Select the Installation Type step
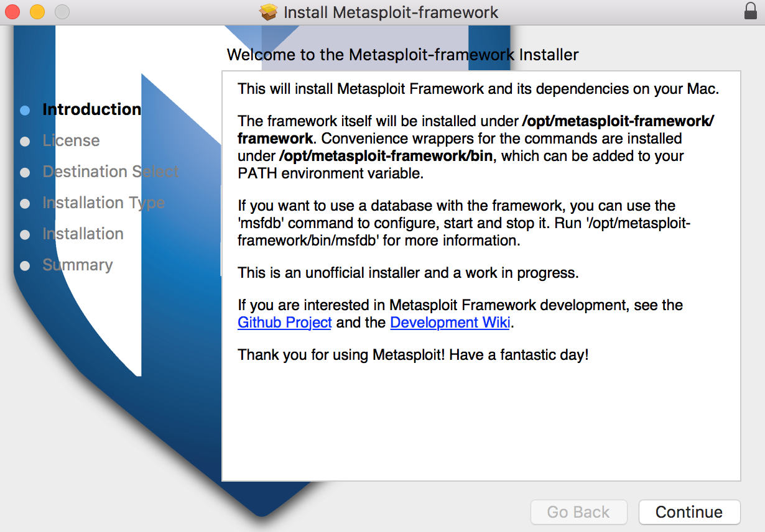Screen dimensions: 765x532 pos(104,203)
